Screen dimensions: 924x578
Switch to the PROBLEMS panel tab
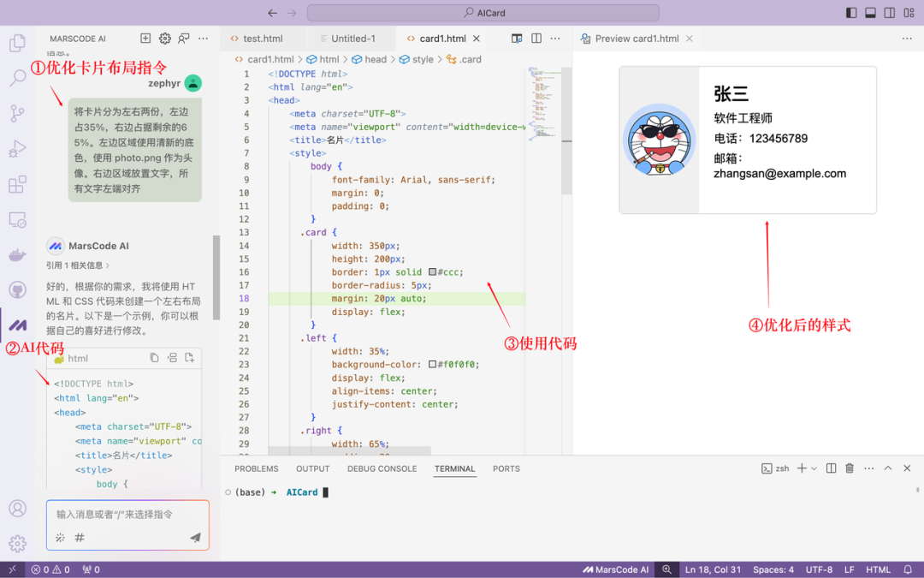click(257, 468)
